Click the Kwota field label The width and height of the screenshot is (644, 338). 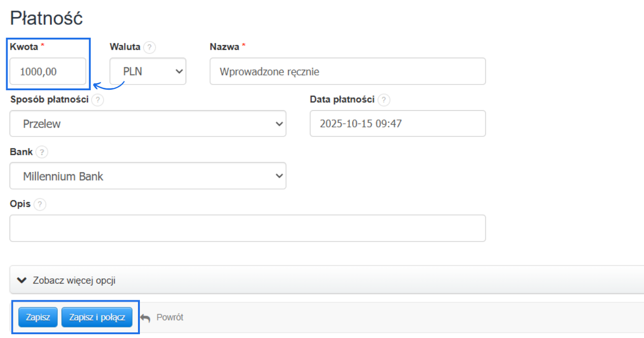point(24,47)
